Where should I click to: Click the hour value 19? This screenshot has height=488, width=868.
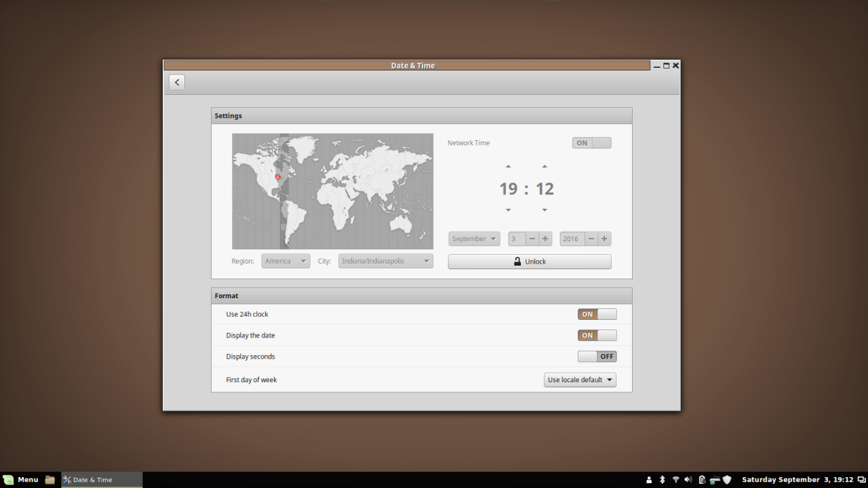click(x=509, y=188)
